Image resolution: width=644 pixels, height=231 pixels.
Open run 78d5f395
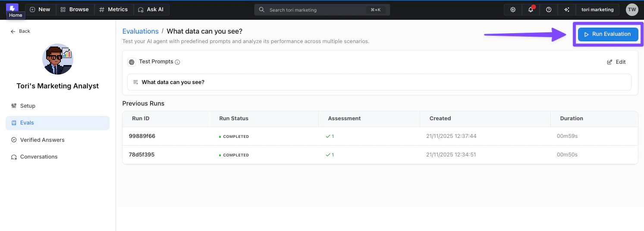pyautogui.click(x=141, y=155)
